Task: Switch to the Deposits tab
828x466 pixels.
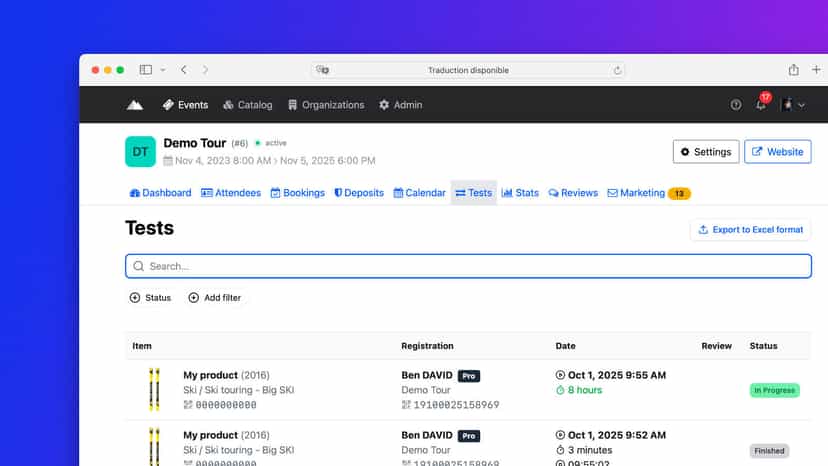Action: (x=359, y=193)
